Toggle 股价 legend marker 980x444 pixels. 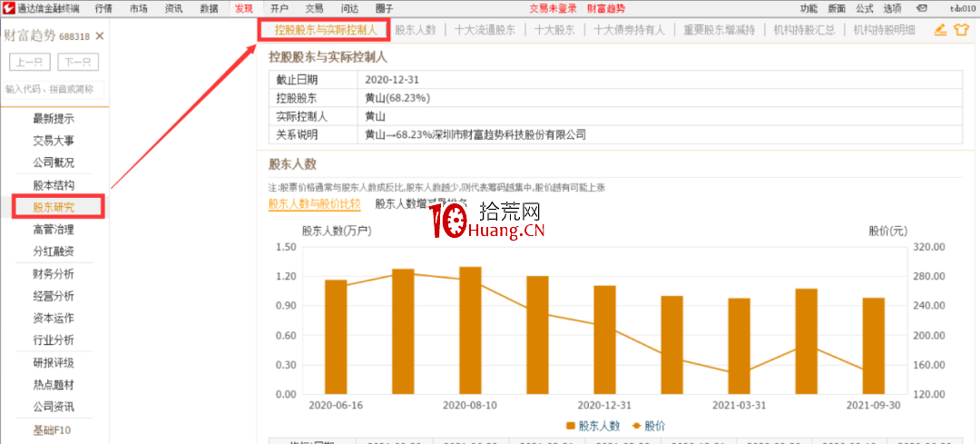pyautogui.click(x=637, y=426)
